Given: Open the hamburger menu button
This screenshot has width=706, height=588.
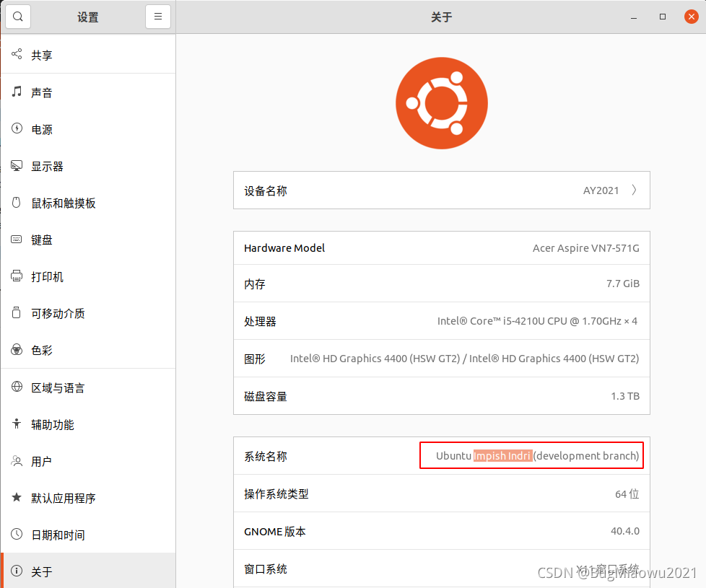Looking at the screenshot, I should [158, 17].
